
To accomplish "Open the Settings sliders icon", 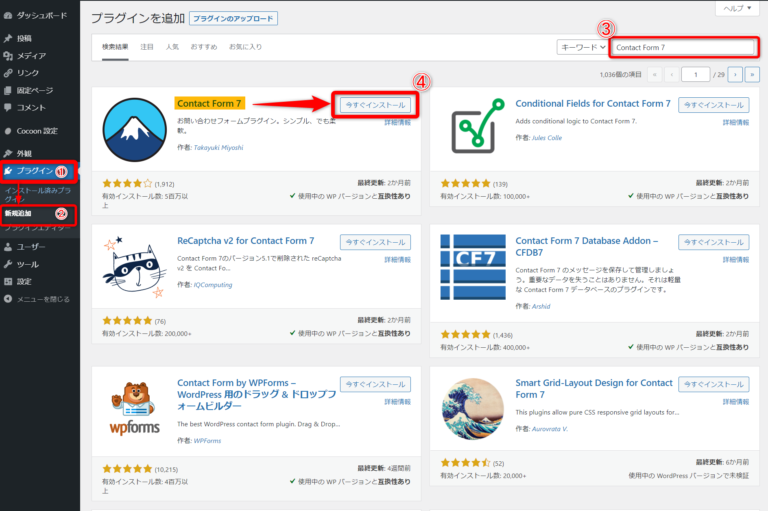I will pyautogui.click(x=8, y=281).
